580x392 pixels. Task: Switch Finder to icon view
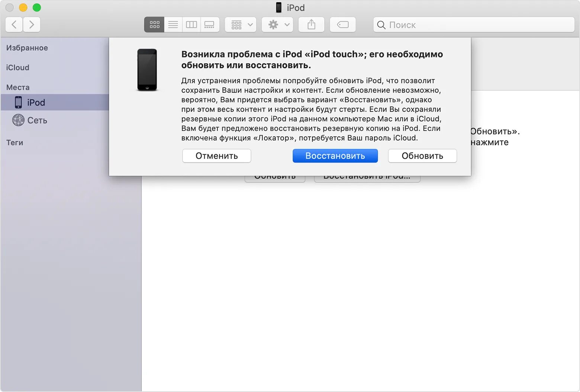point(154,25)
